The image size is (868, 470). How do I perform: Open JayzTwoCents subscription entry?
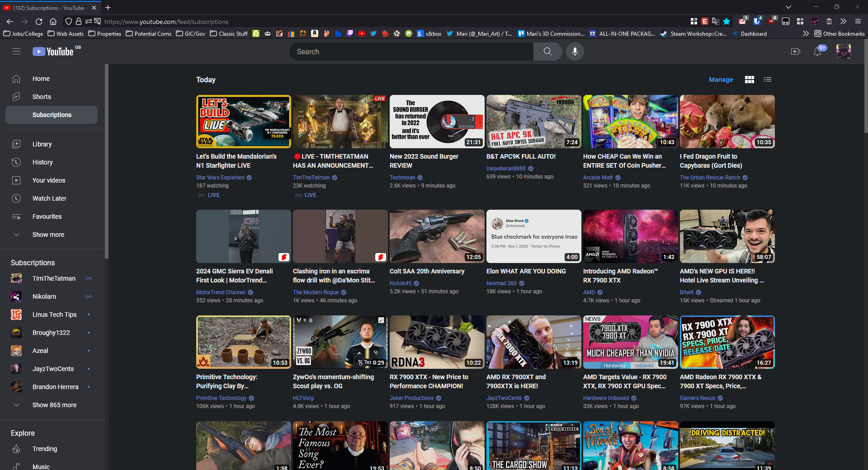tap(52, 369)
